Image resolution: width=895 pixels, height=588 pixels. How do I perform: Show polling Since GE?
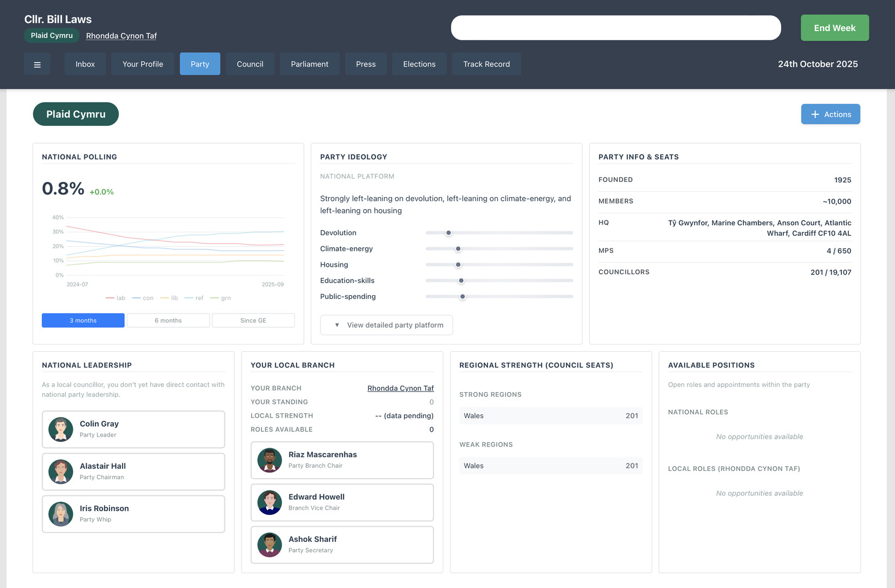(253, 321)
